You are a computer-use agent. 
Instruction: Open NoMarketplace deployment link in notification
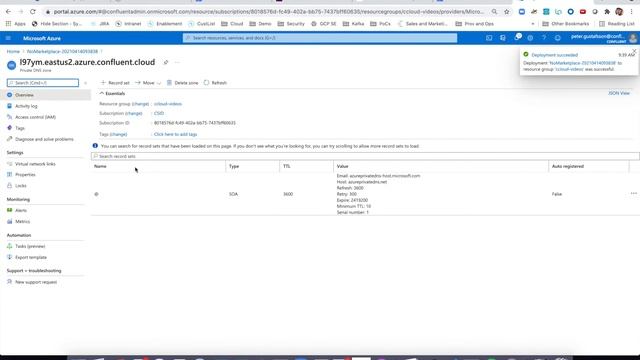tap(582, 63)
